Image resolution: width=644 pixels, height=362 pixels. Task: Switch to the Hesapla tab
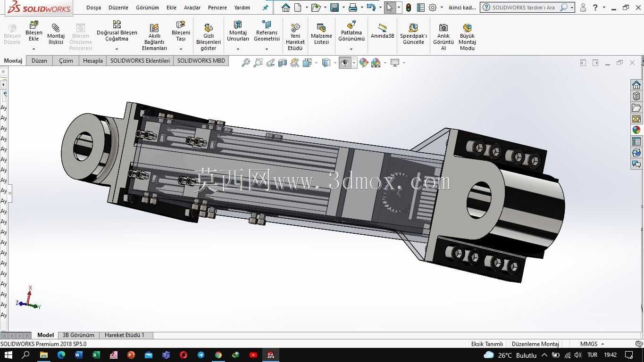coord(93,60)
